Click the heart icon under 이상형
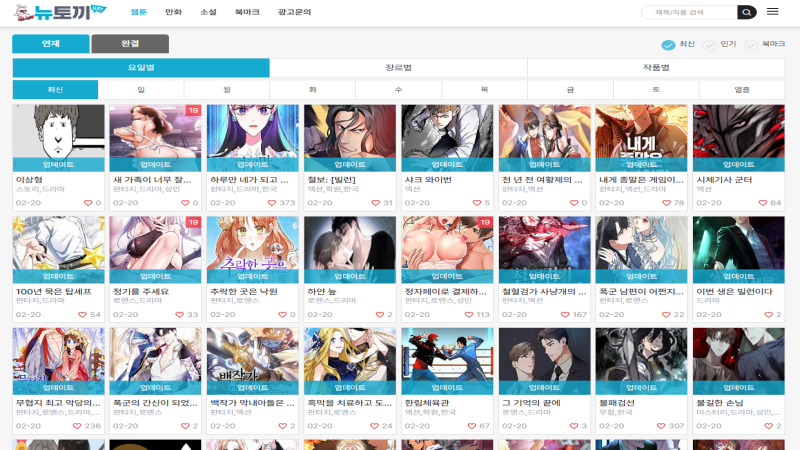The width and height of the screenshot is (800, 450). pyautogui.click(x=86, y=203)
